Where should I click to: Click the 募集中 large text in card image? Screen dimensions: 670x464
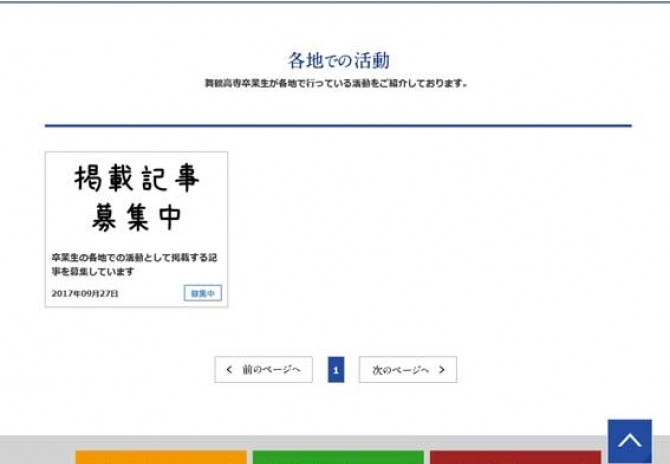(x=137, y=216)
